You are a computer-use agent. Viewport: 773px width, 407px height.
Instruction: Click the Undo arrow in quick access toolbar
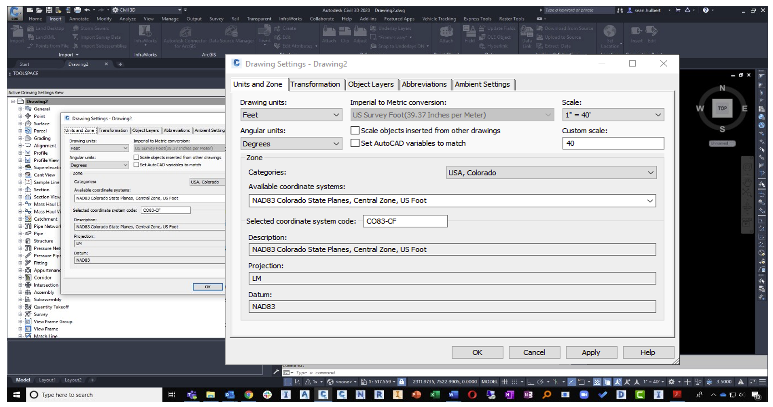pos(87,10)
